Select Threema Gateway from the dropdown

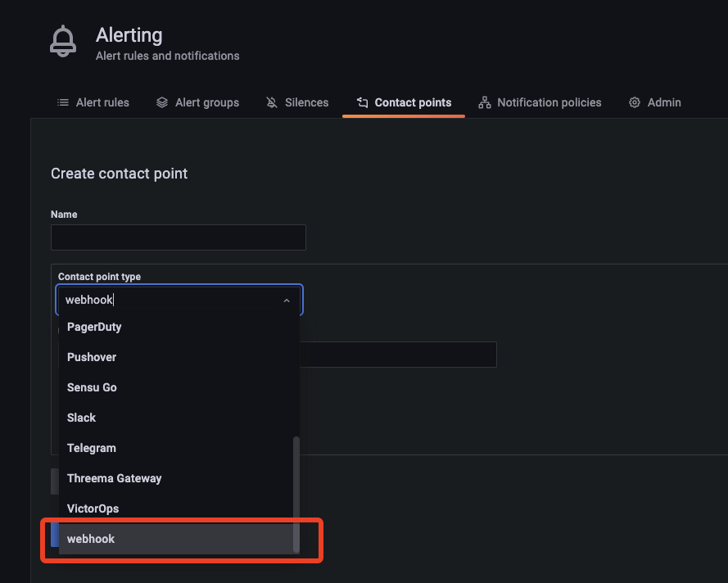click(x=114, y=478)
